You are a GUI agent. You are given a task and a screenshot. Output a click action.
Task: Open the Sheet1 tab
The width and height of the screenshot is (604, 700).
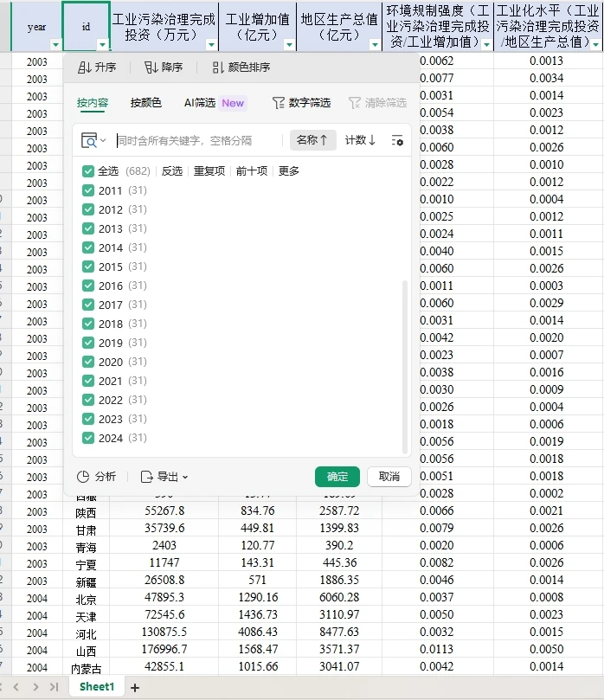pyautogui.click(x=97, y=687)
